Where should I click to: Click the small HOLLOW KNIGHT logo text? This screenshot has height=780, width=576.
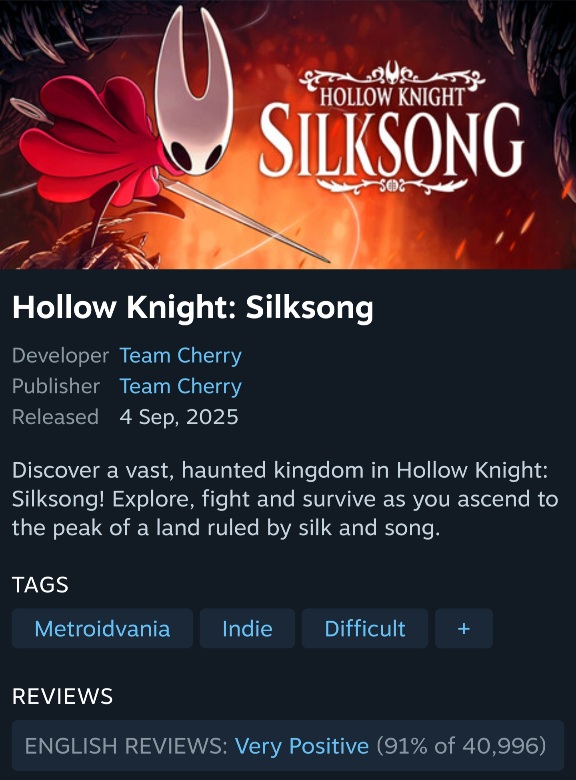[391, 97]
